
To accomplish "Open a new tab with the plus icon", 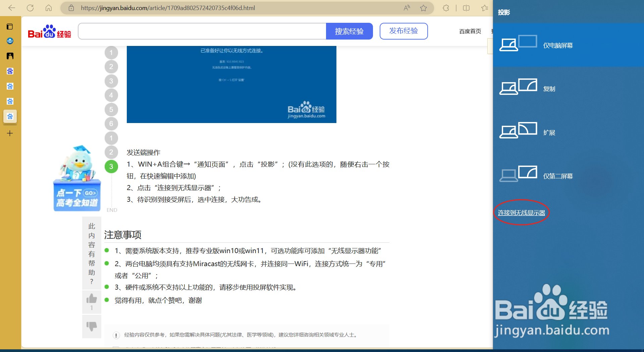I will [x=10, y=133].
